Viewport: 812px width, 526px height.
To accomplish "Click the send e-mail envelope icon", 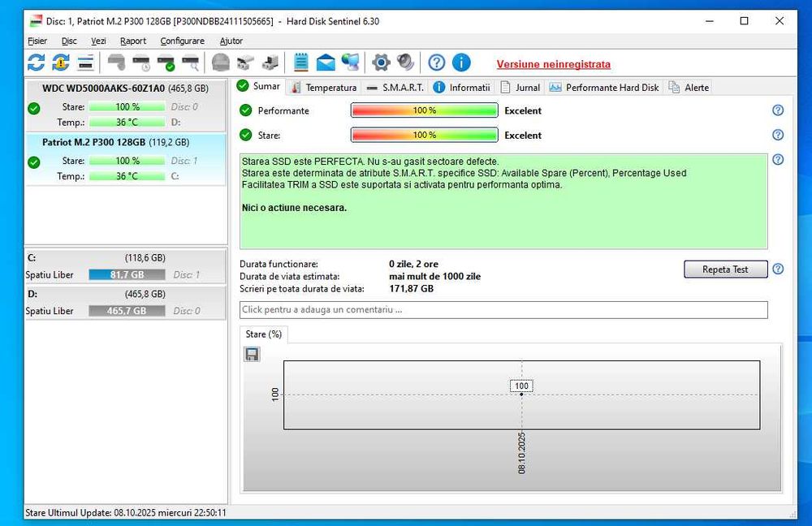I will coord(326,63).
